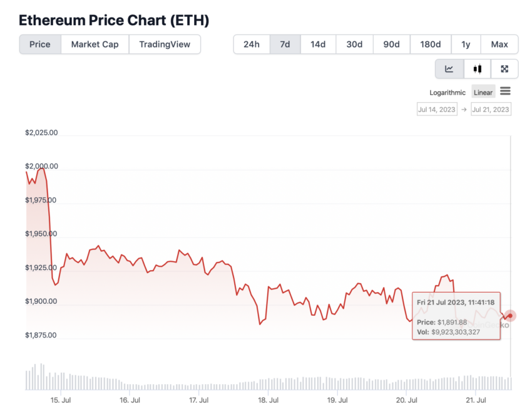Open the chart hamburger menu
The image size is (532, 416).
[x=505, y=91]
